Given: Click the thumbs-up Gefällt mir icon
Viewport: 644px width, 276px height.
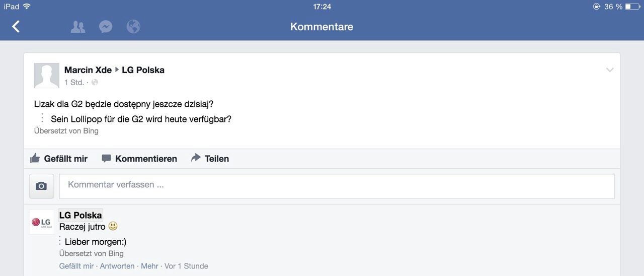Looking at the screenshot, I should 35,158.
